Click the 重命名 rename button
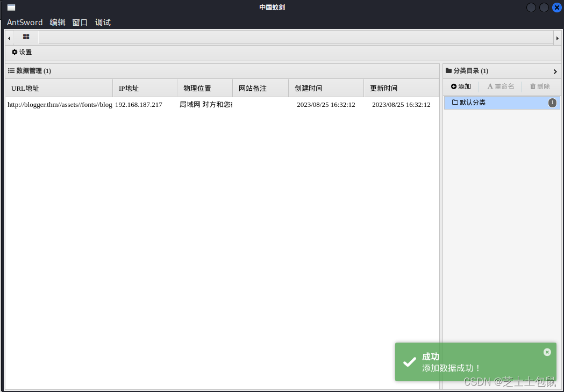564x392 pixels. 501,86
